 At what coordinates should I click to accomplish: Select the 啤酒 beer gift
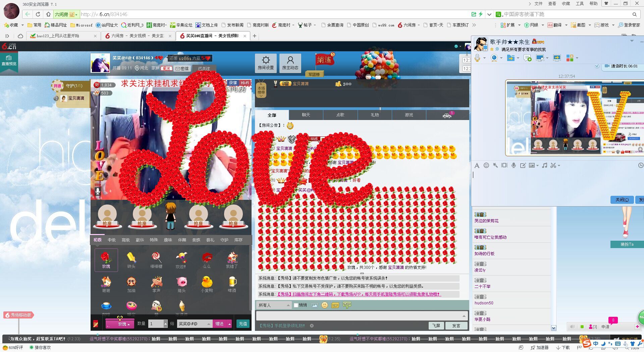pos(232,284)
